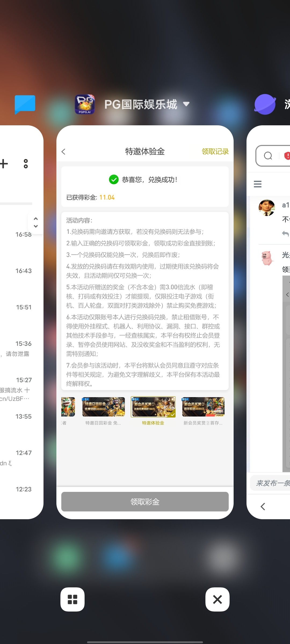290x644 pixels.
Task: Open the vertical dots overflow menu
Action: (x=26, y=164)
